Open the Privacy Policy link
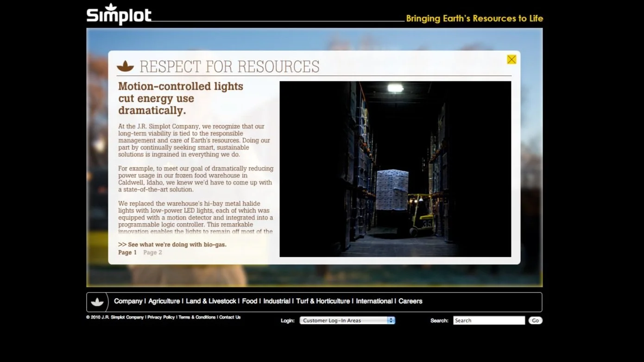The height and width of the screenshot is (362, 644). click(161, 317)
